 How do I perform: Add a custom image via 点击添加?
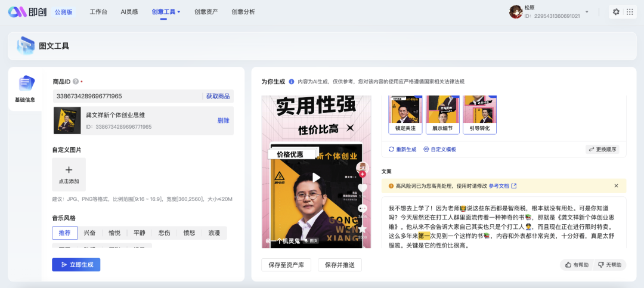69,174
